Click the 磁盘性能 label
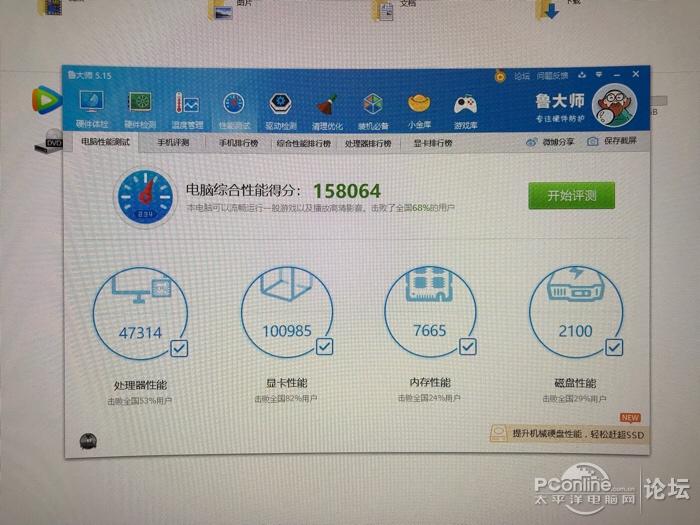700x525 pixels. tap(575, 383)
